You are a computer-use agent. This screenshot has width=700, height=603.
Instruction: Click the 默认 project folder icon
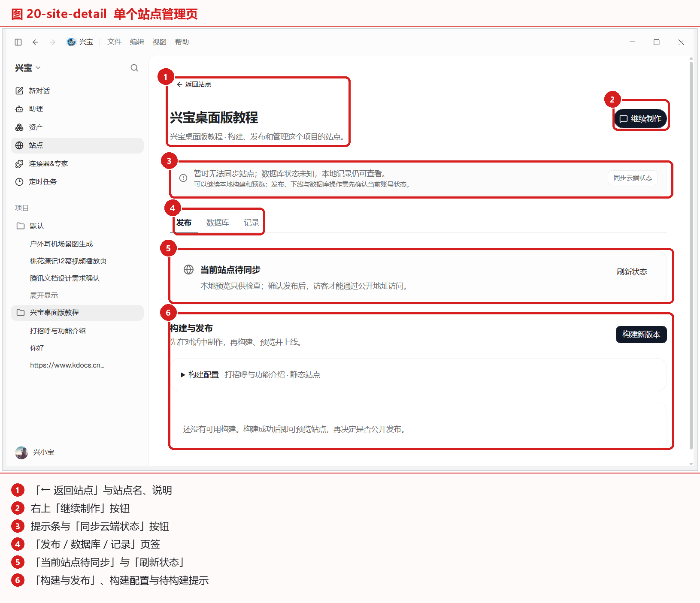(20, 226)
